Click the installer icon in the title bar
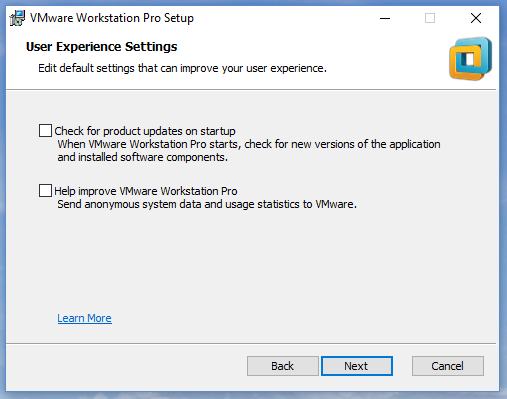 pyautogui.click(x=17, y=18)
